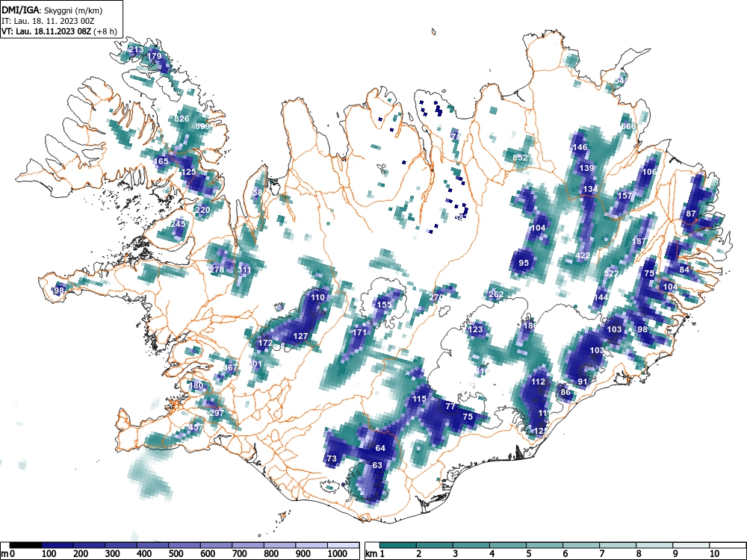747x560 pixels.
Task: Click the 422 value label
Action: point(583,255)
